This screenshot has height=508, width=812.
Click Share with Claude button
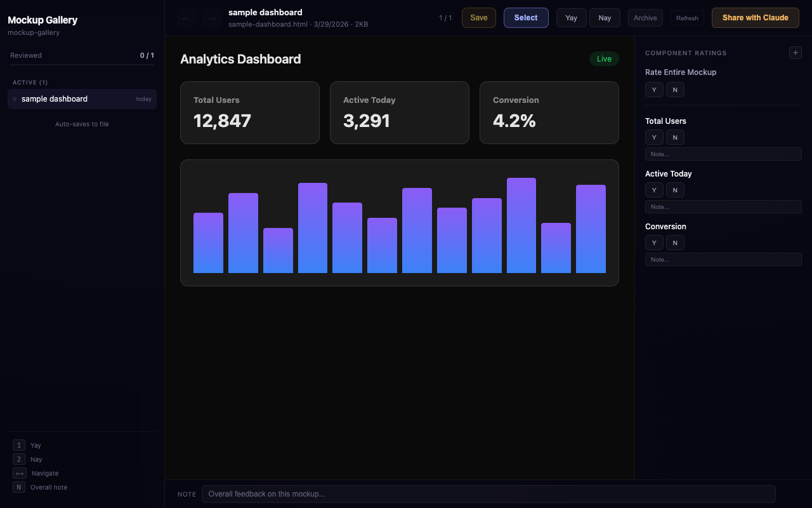(x=755, y=18)
